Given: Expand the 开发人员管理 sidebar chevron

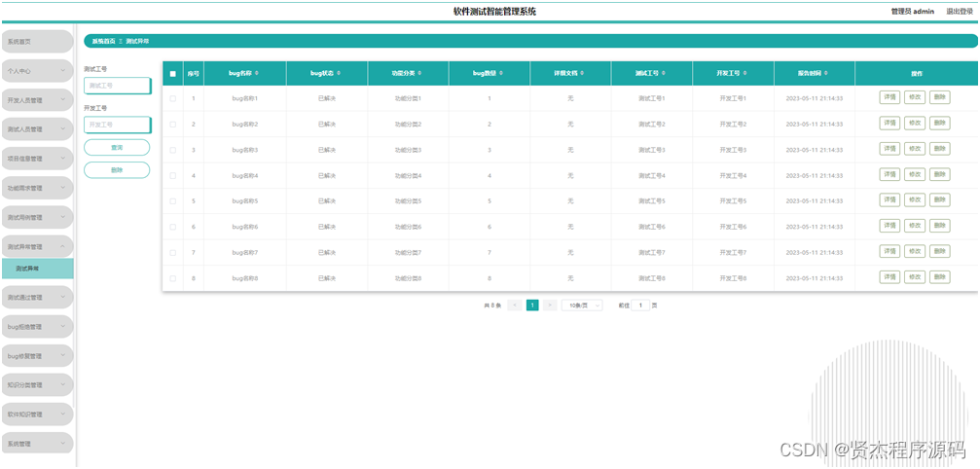Looking at the screenshot, I should pos(62,100).
